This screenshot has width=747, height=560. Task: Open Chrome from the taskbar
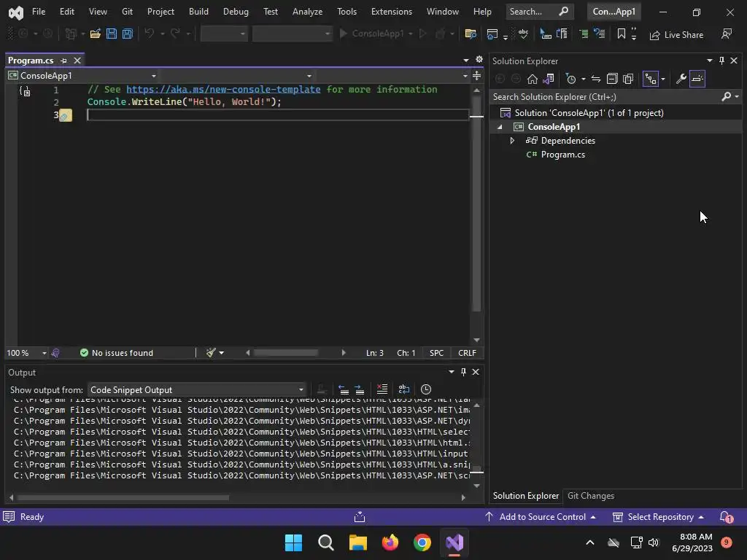[x=422, y=542]
